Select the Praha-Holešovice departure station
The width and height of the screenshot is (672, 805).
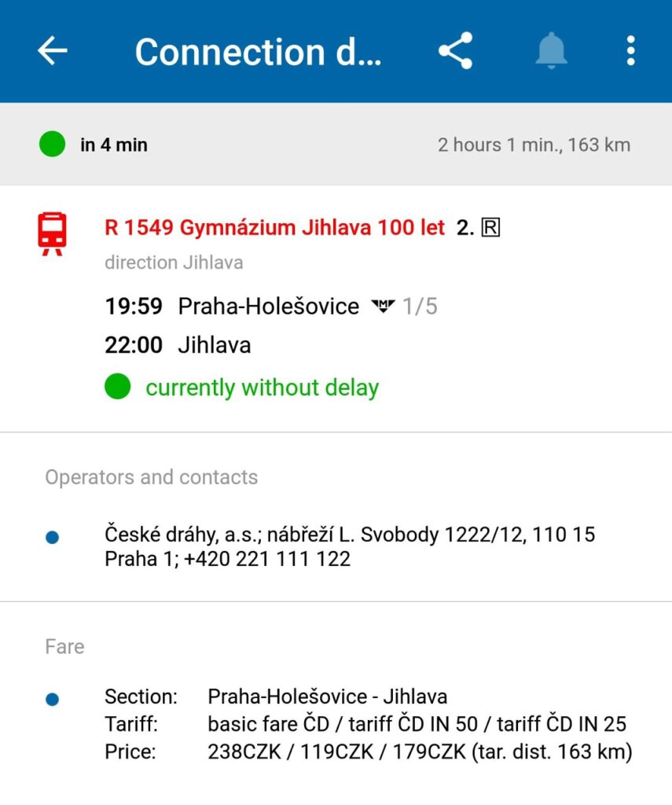point(268,306)
